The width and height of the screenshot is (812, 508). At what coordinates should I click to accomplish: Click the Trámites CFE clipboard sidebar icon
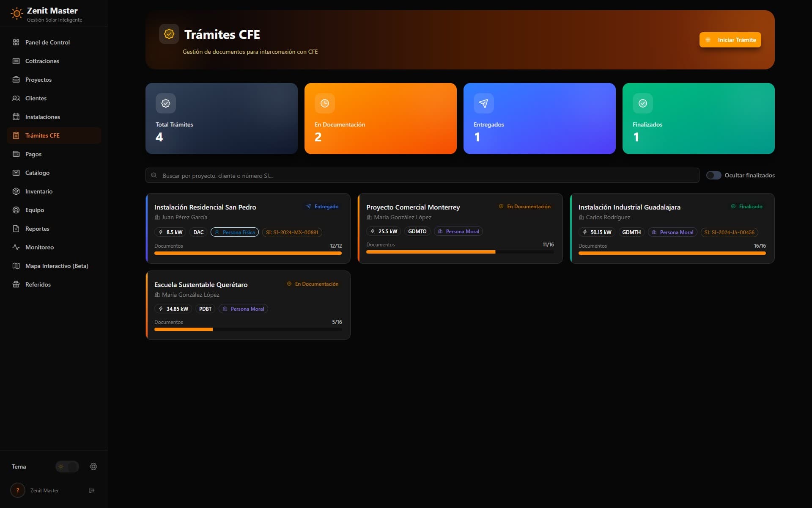tap(16, 135)
